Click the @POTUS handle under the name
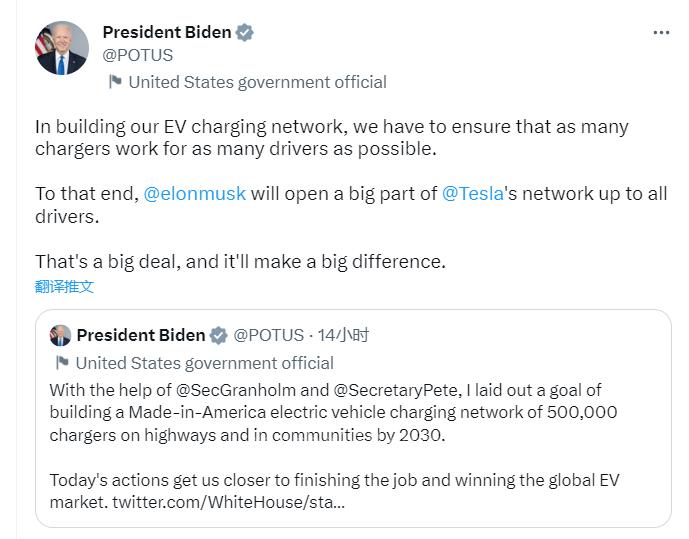The width and height of the screenshot is (689, 539). point(138,56)
